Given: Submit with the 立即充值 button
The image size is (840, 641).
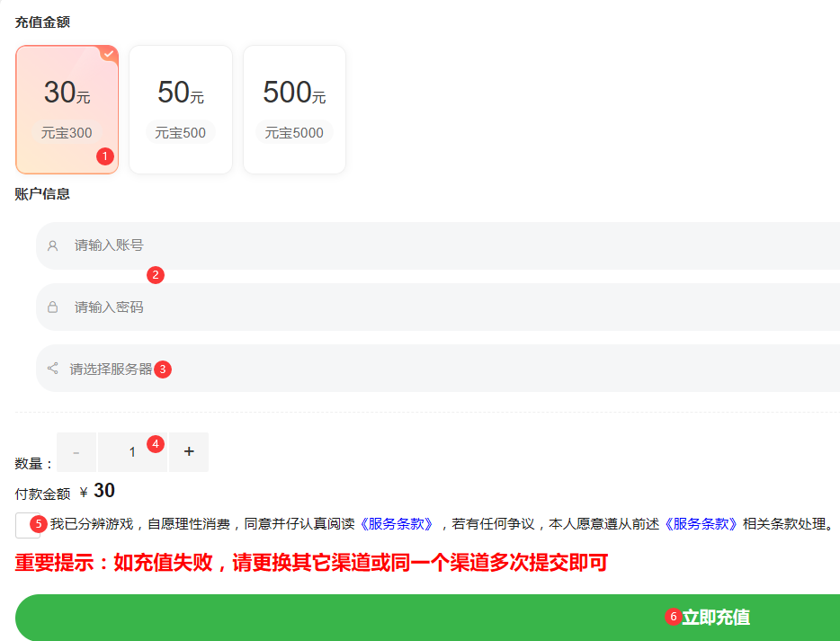Looking at the screenshot, I should click(x=427, y=618).
